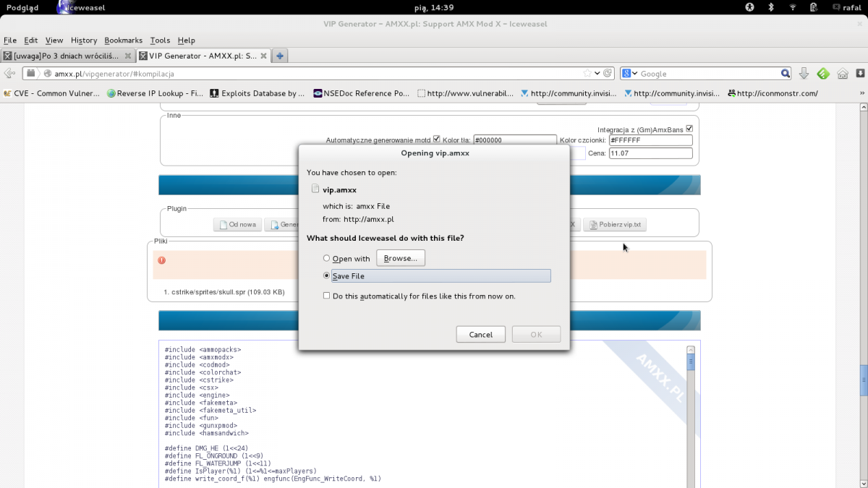
Task: Go back with the browser back arrow
Action: [x=10, y=73]
